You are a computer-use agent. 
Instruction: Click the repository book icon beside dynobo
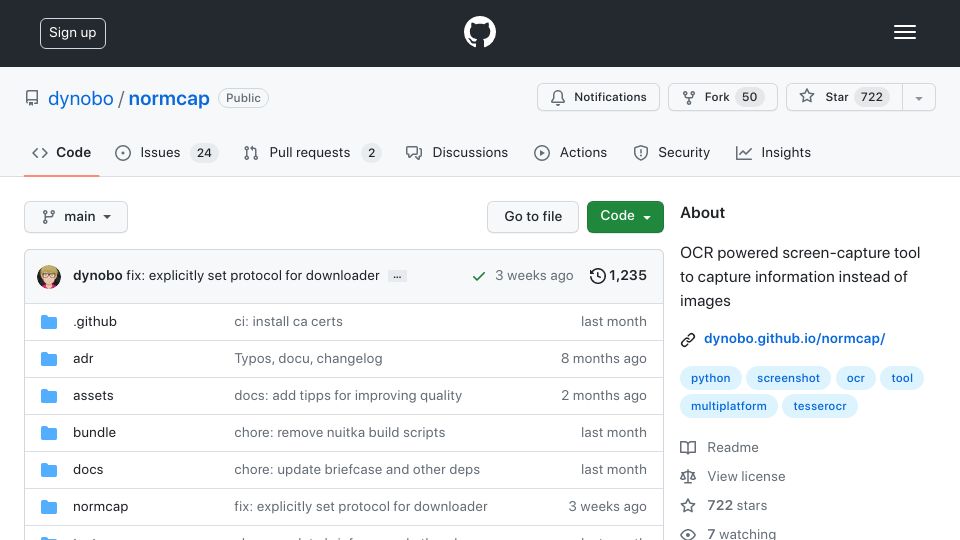32,98
